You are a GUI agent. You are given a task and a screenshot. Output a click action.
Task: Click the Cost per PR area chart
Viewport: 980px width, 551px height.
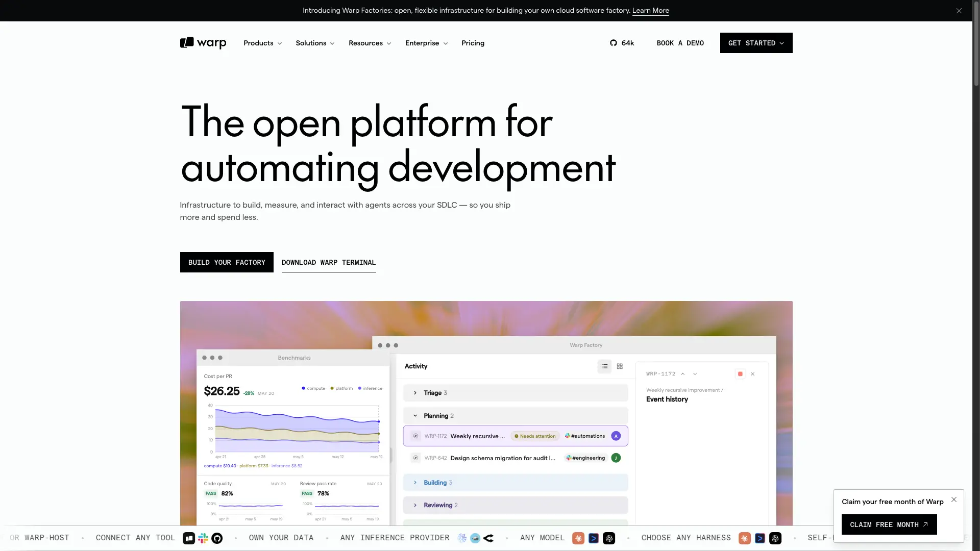click(x=297, y=429)
